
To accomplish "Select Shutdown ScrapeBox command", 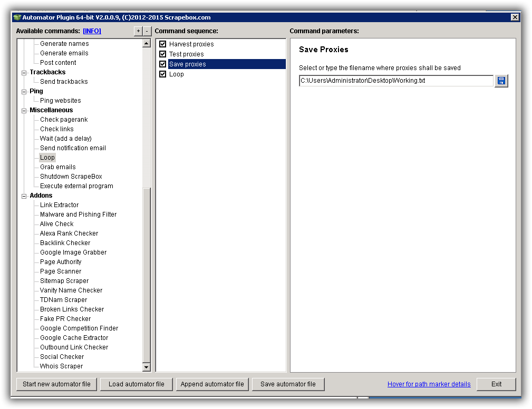I will point(71,177).
